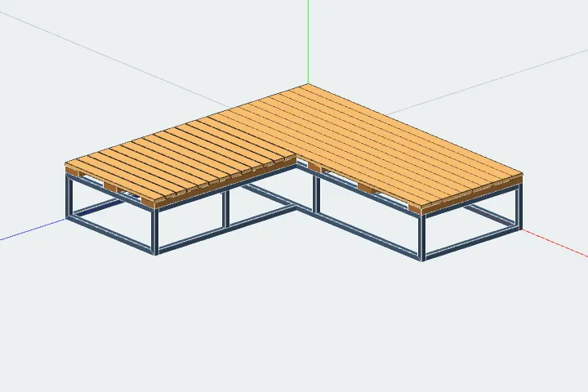
Task: Pick the steel frame leg at the inner L corner
Action: coord(317,194)
